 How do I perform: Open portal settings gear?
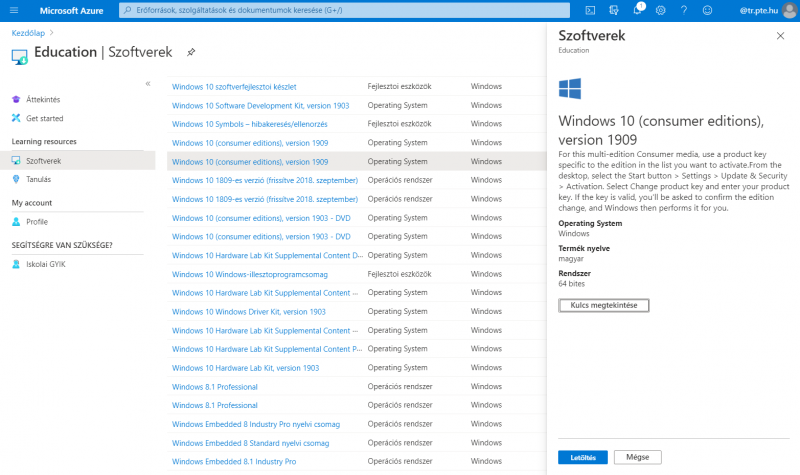(661, 10)
